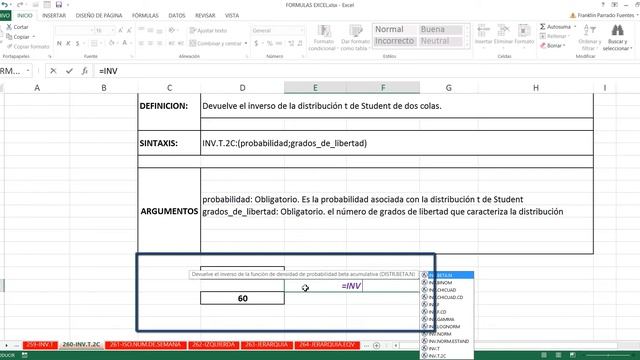Click the insert function fx icon

click(x=84, y=71)
